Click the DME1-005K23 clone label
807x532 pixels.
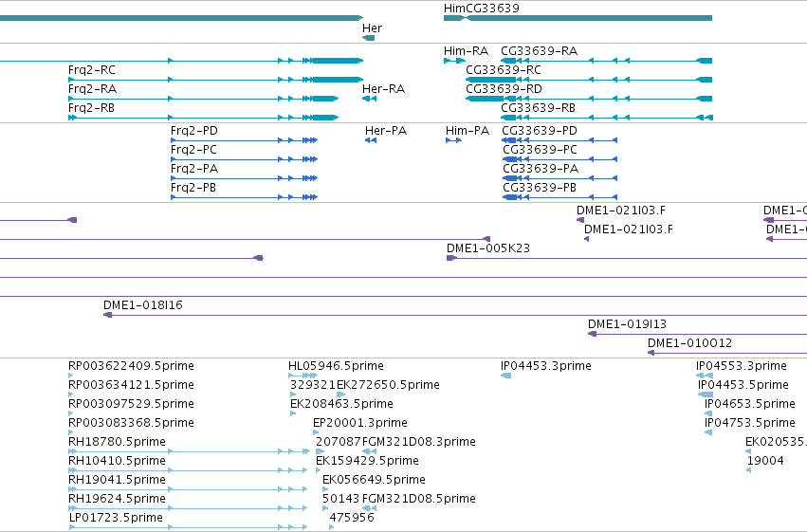488,248
